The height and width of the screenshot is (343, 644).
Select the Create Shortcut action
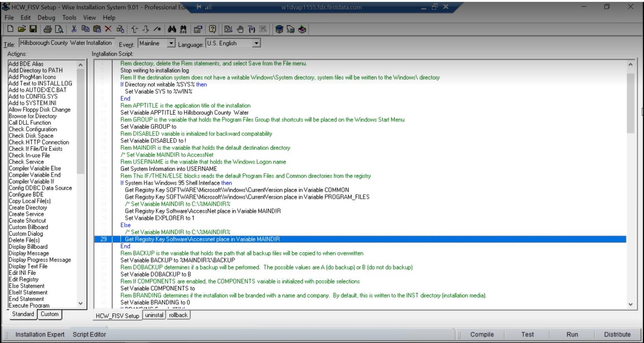[x=27, y=220]
